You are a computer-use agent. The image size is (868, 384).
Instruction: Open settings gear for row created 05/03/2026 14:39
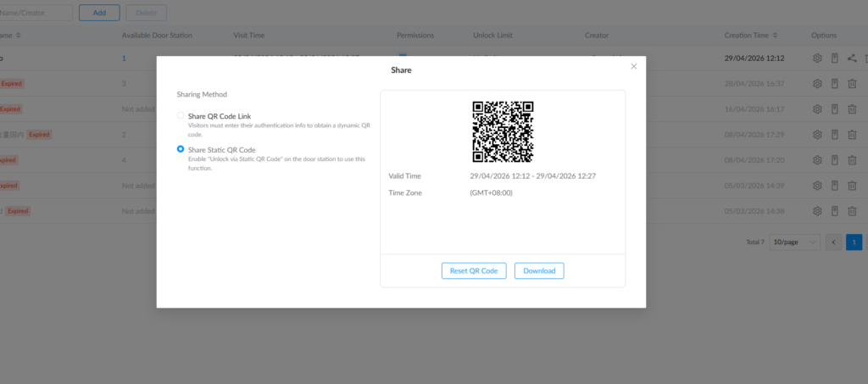click(x=817, y=186)
